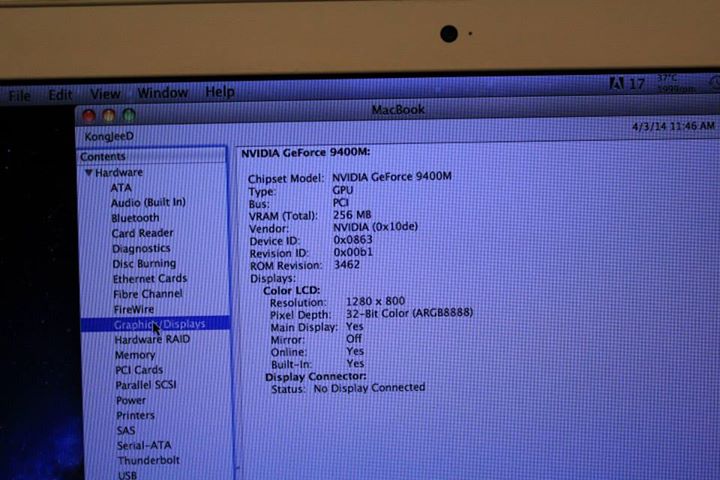Screen dimensions: 720x480
Task: Click the Mirror Off value
Action: click(x=354, y=339)
